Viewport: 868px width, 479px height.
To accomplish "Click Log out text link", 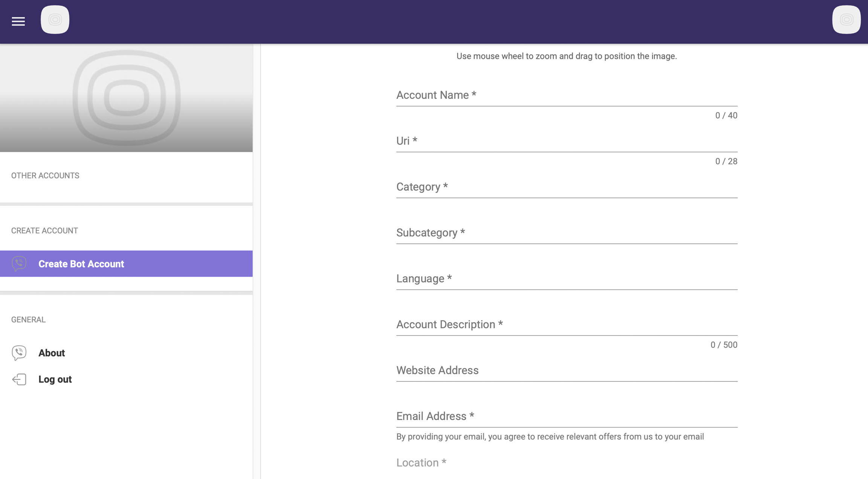I will (55, 379).
